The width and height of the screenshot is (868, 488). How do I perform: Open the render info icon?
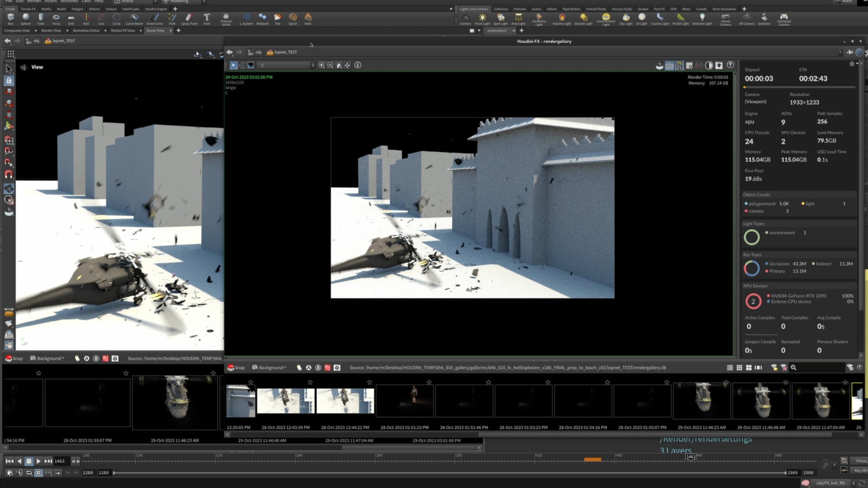pyautogui.click(x=358, y=65)
